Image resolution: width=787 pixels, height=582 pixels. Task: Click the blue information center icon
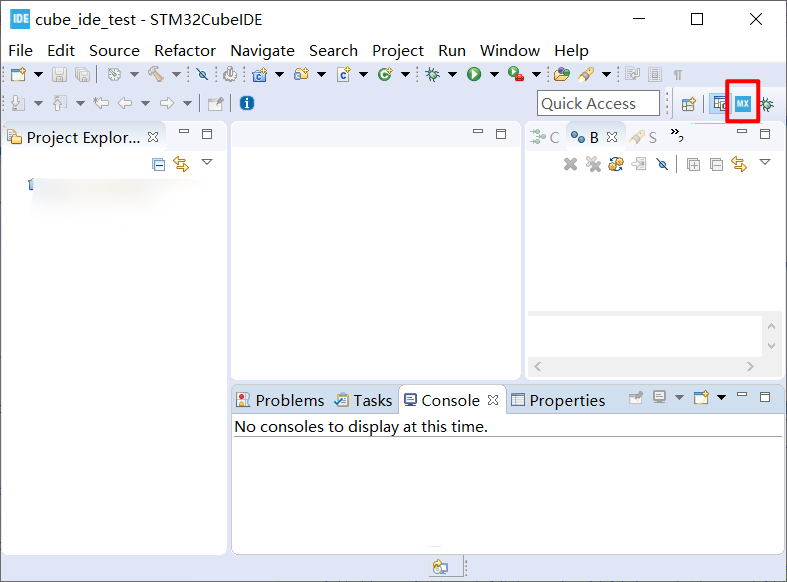pyautogui.click(x=246, y=103)
